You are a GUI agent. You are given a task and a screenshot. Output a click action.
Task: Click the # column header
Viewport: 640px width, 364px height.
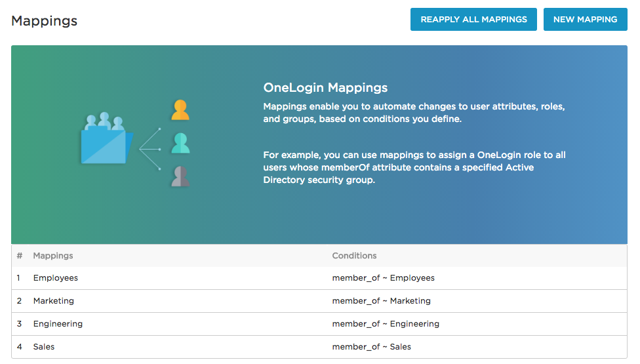click(20, 256)
